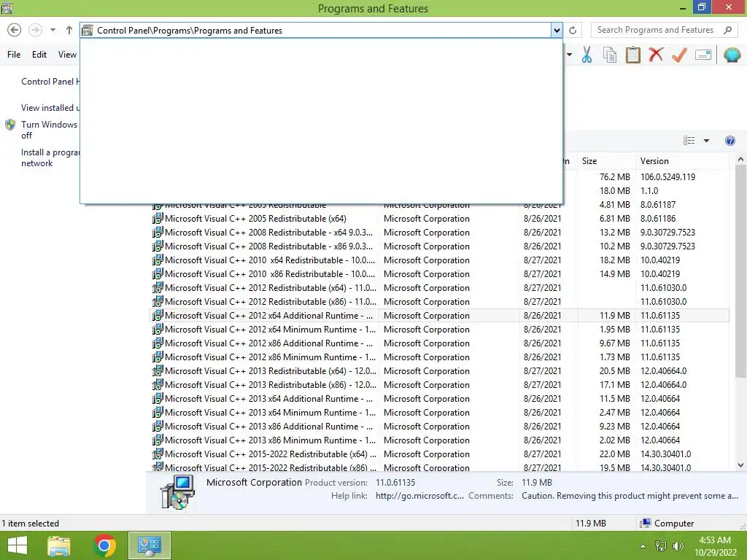Open the view options dropdown arrow
The height and width of the screenshot is (560, 747).
point(706,141)
